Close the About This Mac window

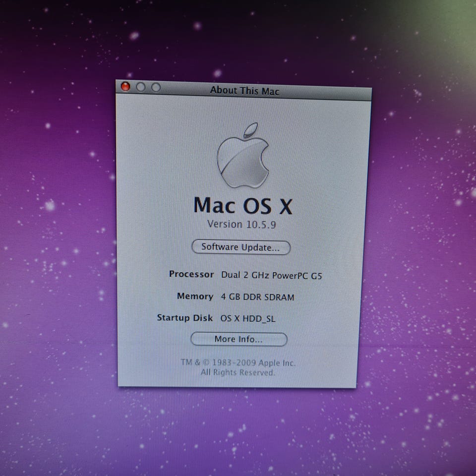point(125,87)
